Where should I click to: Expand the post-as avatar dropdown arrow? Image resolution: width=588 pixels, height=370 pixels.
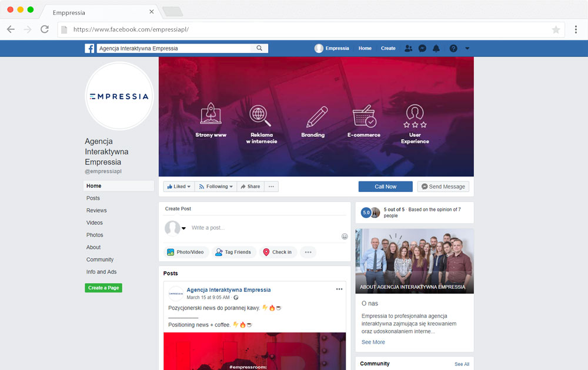(x=183, y=228)
